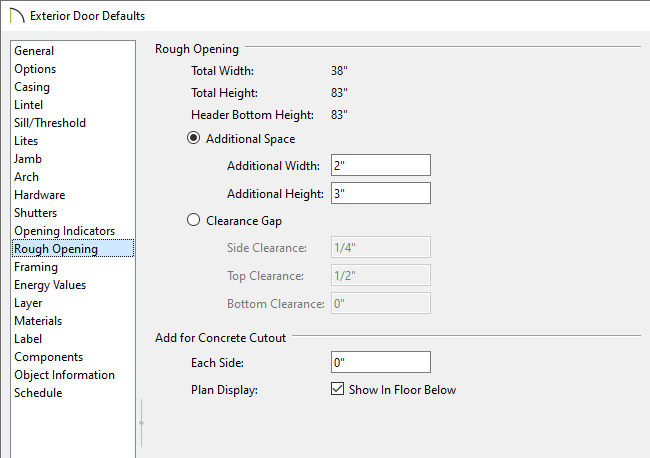Click the Each Side input field
The width and height of the screenshot is (650, 458).
point(381,362)
